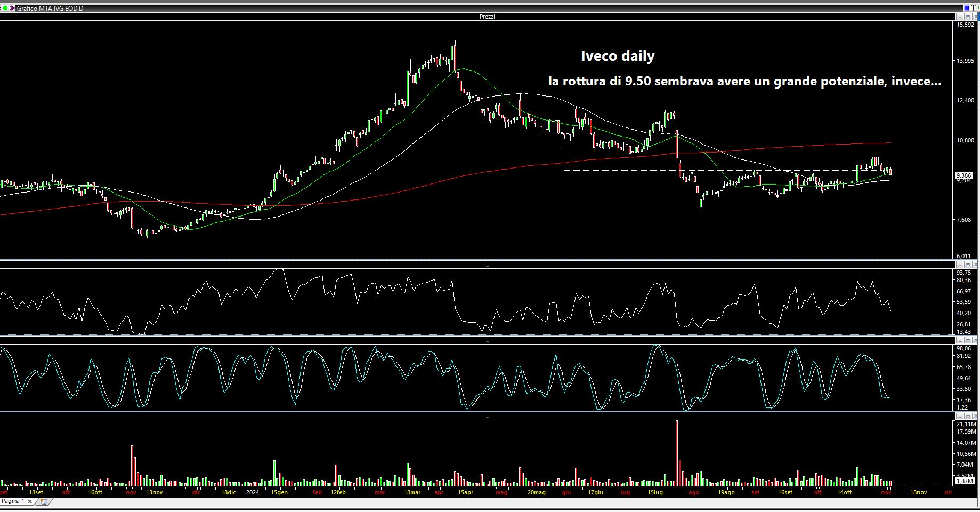980x512 pixels.
Task: Click the 98,06 stochastic axis label
Action: pyautogui.click(x=963, y=348)
